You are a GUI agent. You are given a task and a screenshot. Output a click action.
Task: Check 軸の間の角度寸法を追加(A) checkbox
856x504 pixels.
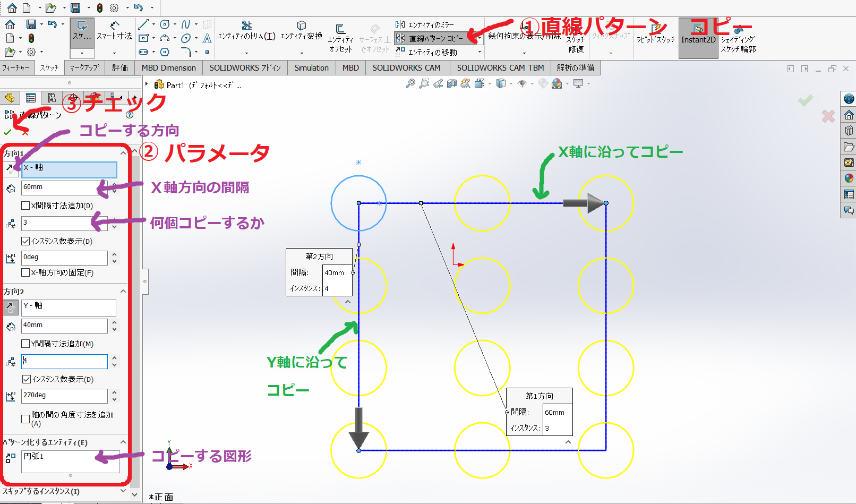25,419
